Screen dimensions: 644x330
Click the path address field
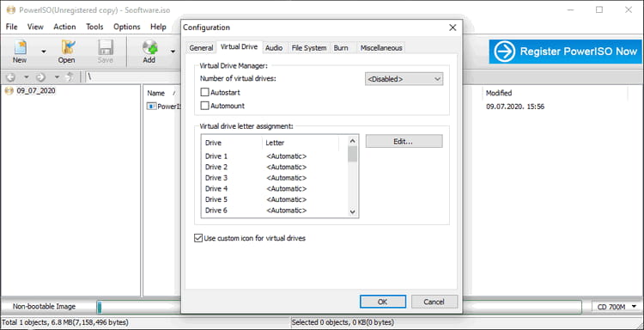(132, 76)
